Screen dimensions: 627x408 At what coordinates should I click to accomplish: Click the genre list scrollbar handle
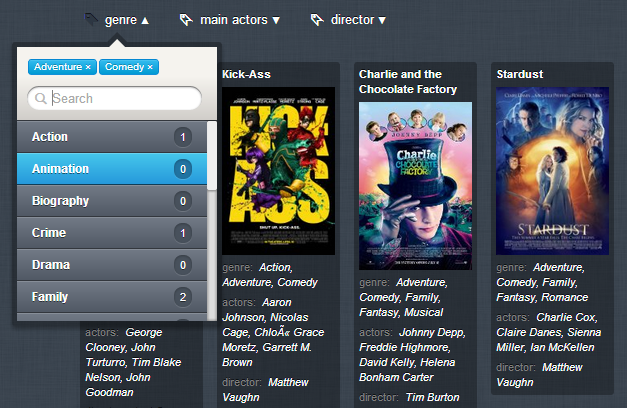point(212,156)
